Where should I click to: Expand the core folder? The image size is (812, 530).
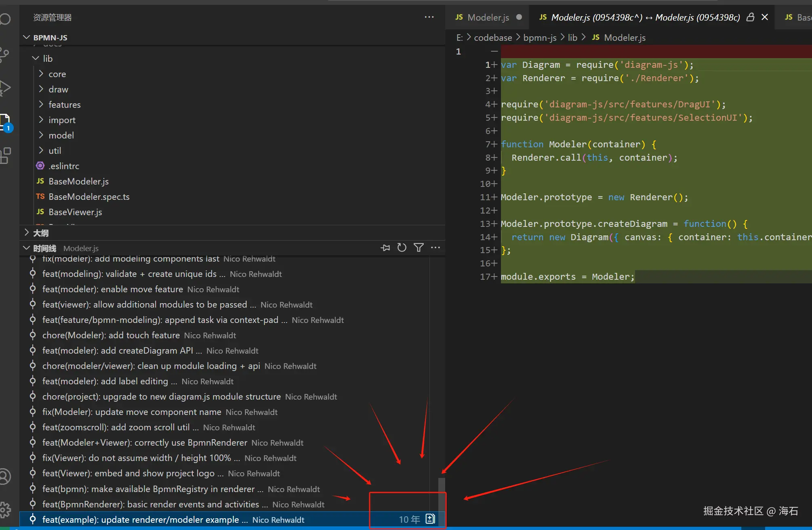coord(57,74)
